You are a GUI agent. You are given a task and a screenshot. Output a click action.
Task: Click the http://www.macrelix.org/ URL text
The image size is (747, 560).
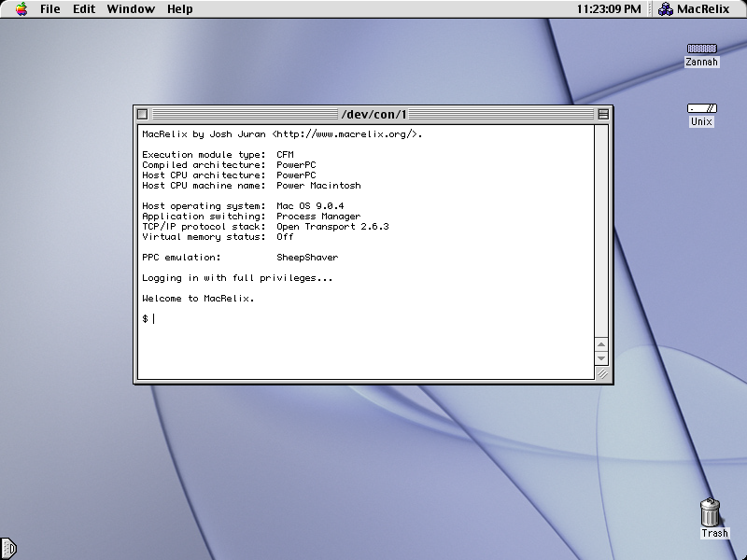pos(346,134)
